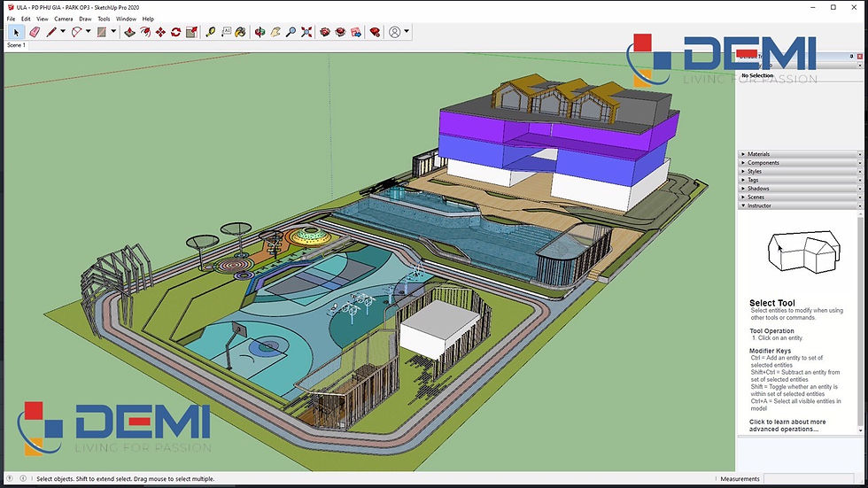Close the Tags panel with its X
Image resolution: width=868 pixels, height=488 pixels.
(860, 180)
